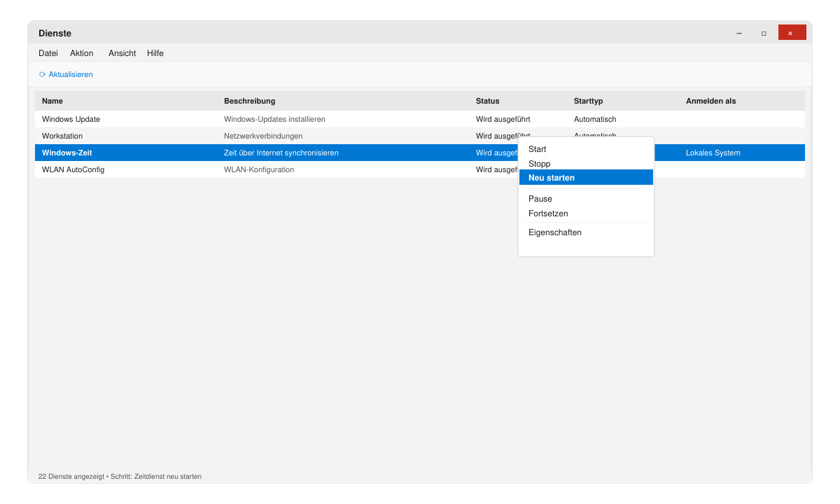Image resolution: width=840 pixels, height=504 pixels.
Task: Click description 'Windows-Updates installieren'
Action: tap(274, 119)
